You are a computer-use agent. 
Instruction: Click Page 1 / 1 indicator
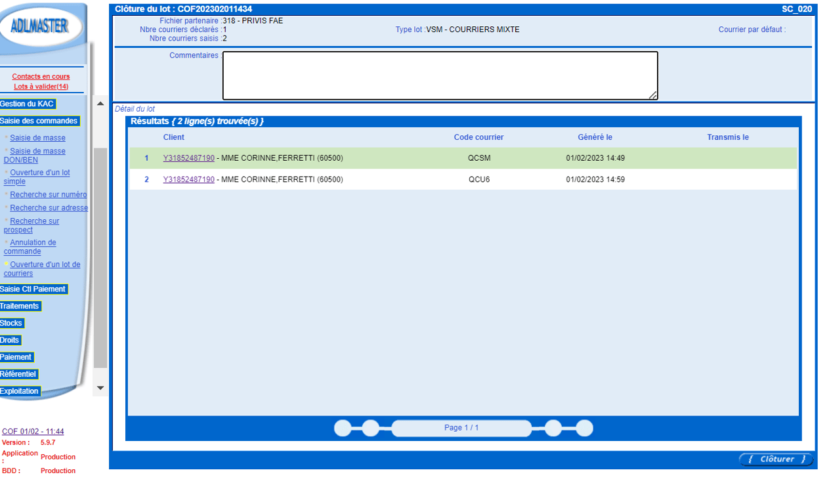(461, 428)
